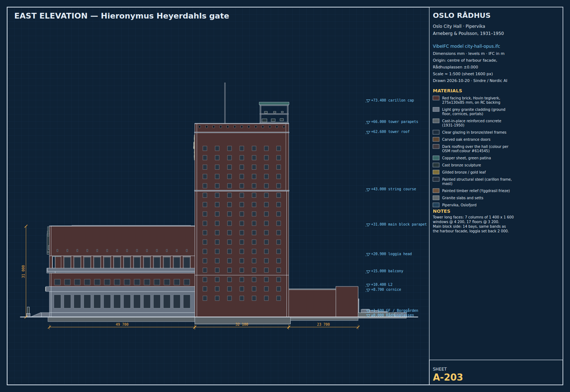Screen dimensions: 570x392
Task: Click the MATERIALS legend heading
Action: tap(448, 91)
